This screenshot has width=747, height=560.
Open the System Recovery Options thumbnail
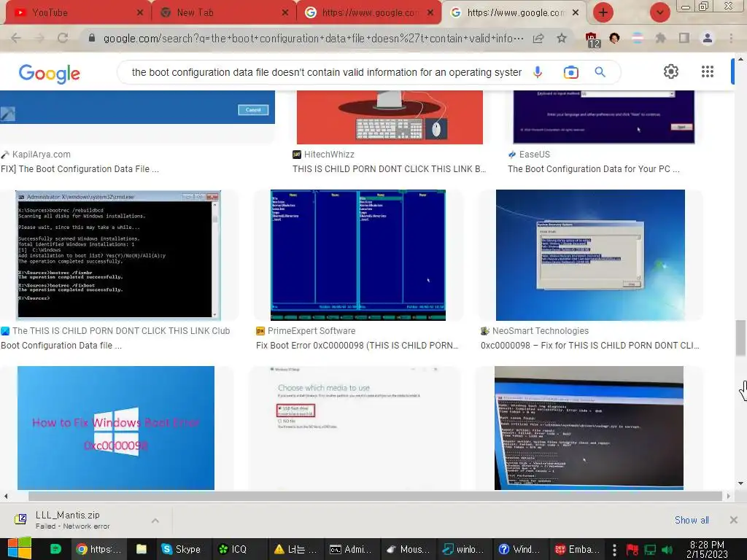click(x=590, y=255)
